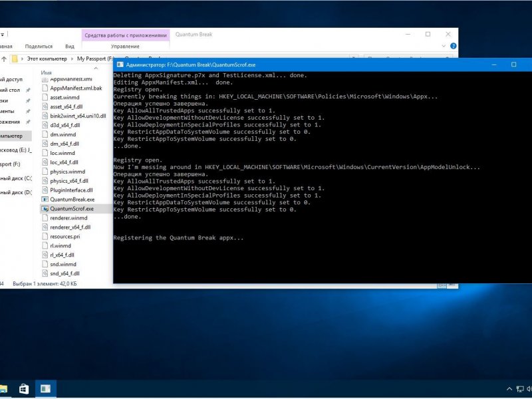Click the dm.winmd file icon

[45, 134]
